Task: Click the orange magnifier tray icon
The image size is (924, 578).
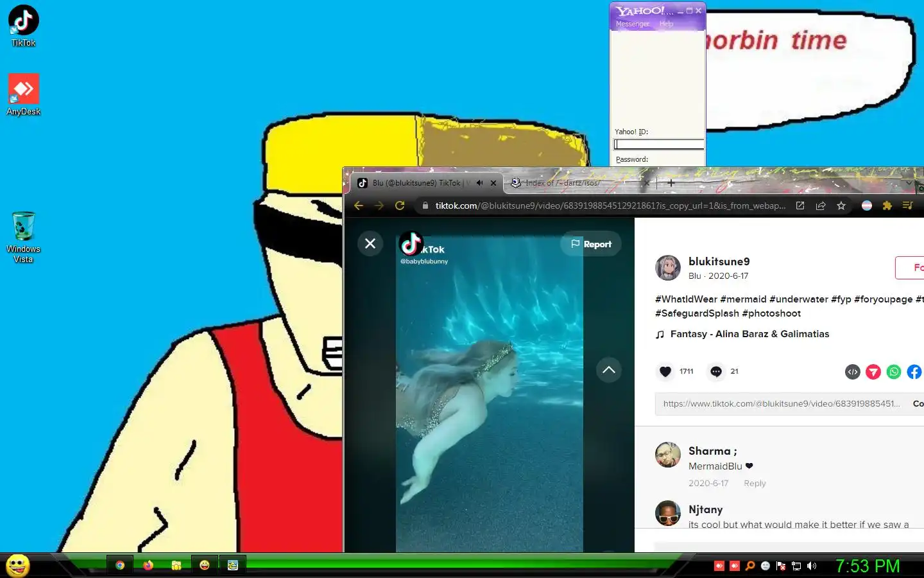Action: [x=749, y=566]
